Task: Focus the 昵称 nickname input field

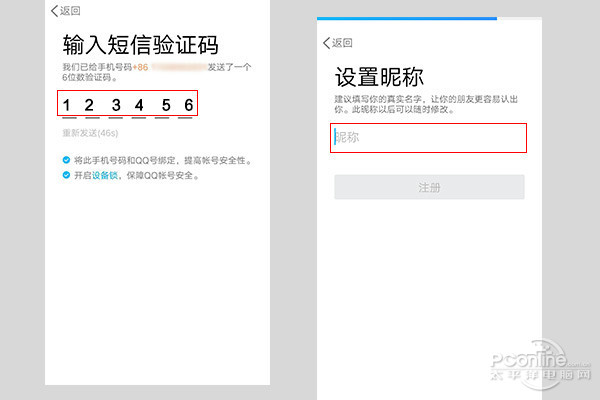Action: 428,138
